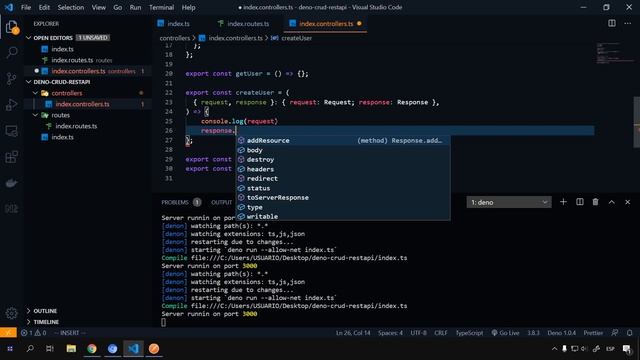The image size is (640, 360).
Task: Click createUser in the breadcrumb
Action: point(296,38)
